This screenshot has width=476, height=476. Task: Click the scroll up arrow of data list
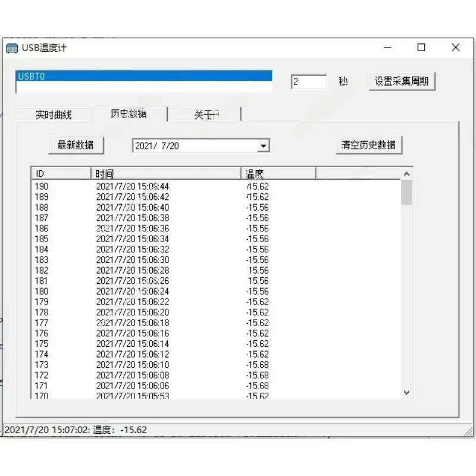[406, 174]
